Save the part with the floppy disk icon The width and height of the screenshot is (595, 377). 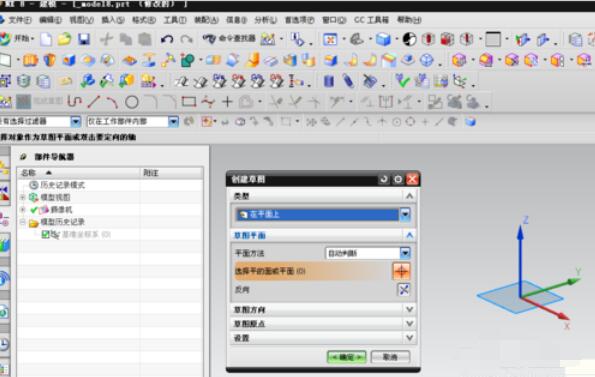83,39
